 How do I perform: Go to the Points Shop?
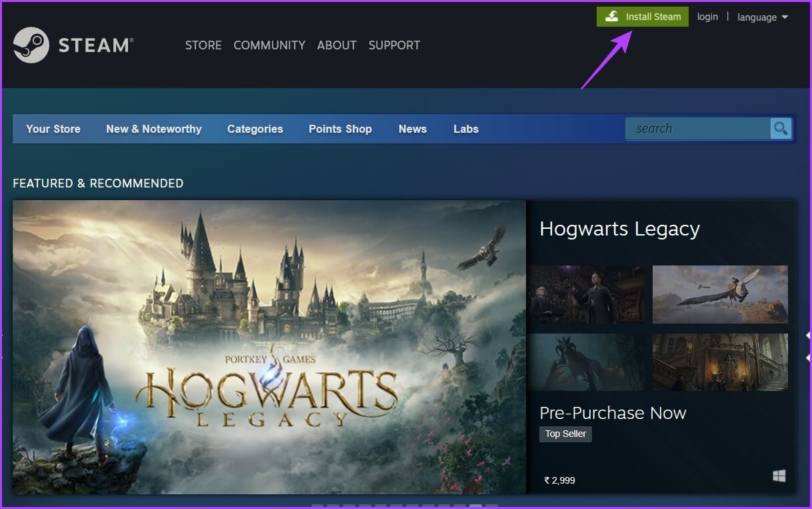point(340,129)
